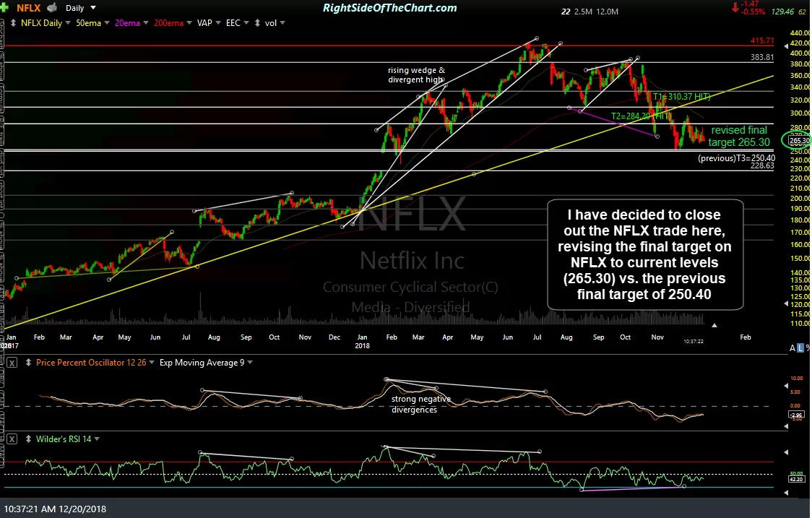Click the reorder arrows next to Wilder's RSI
The width and height of the screenshot is (812, 518).
28,439
